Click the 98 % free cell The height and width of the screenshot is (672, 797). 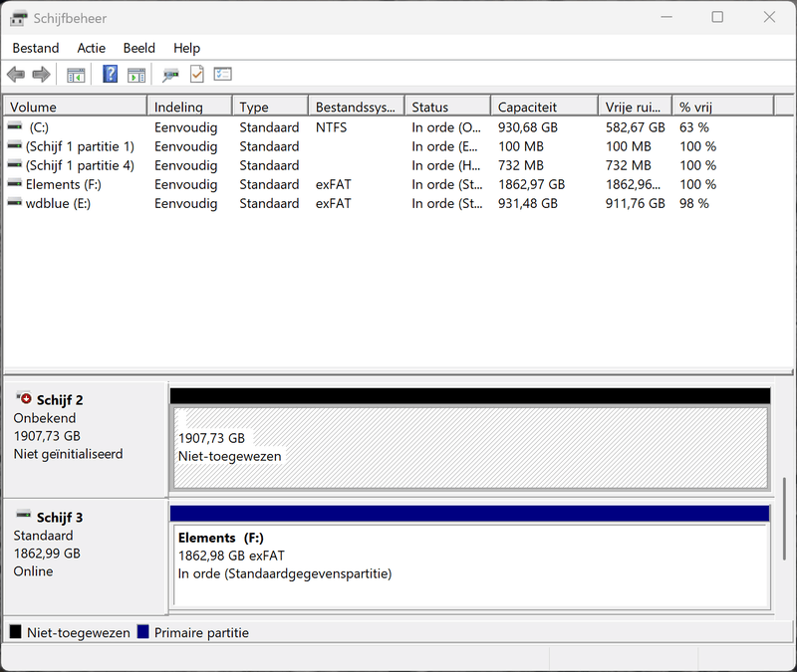pos(694,203)
